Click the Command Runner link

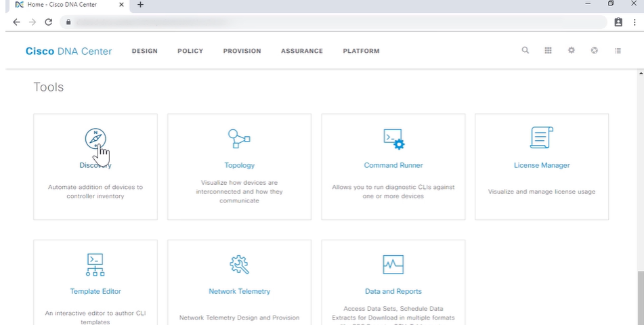[393, 165]
